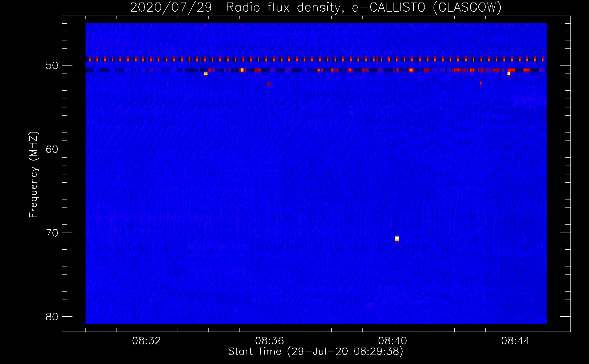The image size is (589, 364).
Task: Click the plot title "Radio flux density, e-CALLISTO (GLASGOW)"
Action: pyautogui.click(x=364, y=7)
